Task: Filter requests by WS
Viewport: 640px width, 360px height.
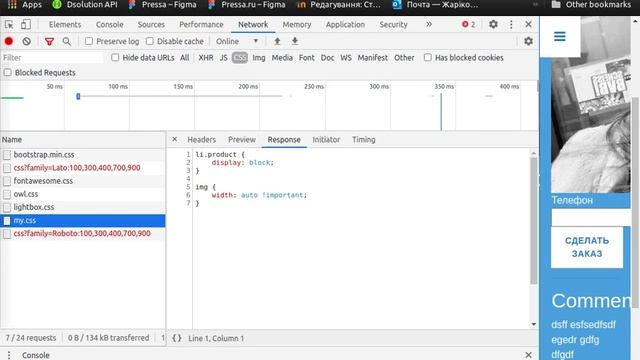Action: click(346, 58)
